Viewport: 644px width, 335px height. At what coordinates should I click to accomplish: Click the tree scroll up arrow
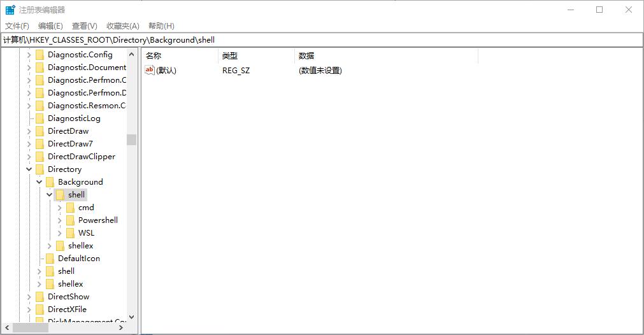coord(131,54)
